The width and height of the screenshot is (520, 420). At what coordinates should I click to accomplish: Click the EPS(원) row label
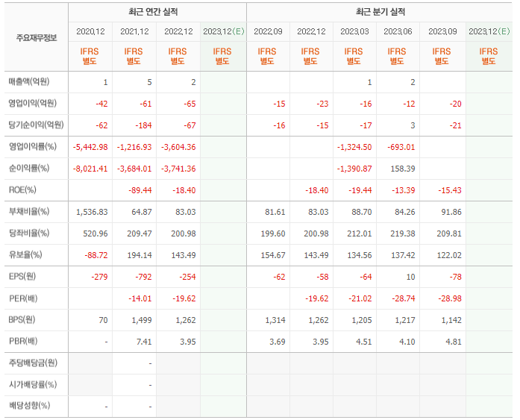(x=22, y=277)
